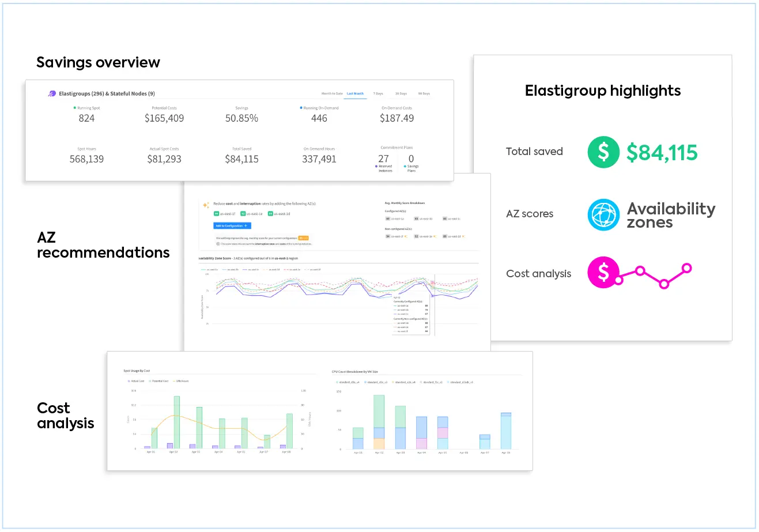Click the Spot Usage By Cost chart title

(137, 371)
